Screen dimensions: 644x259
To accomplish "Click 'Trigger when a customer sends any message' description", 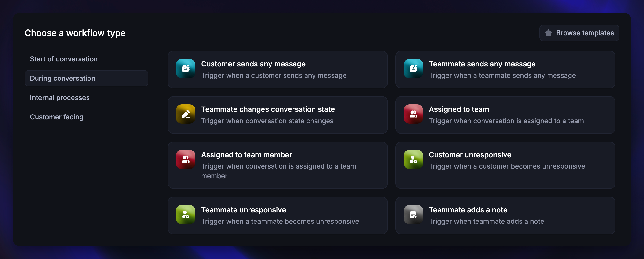I will (273, 75).
